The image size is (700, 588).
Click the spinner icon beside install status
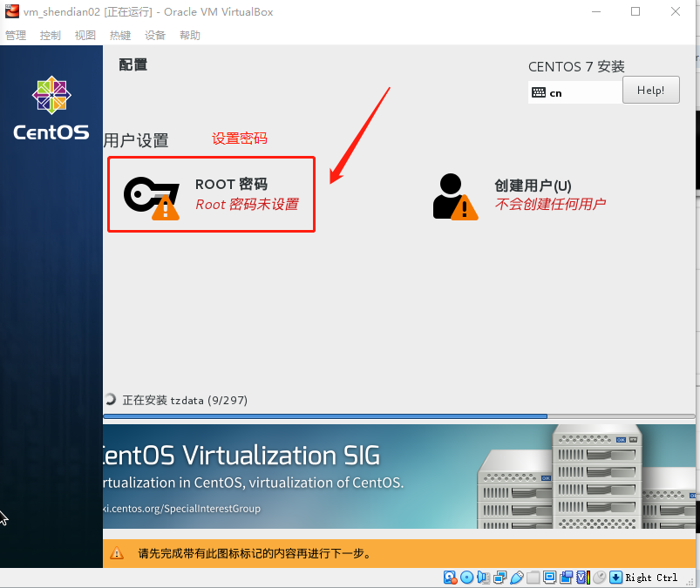pos(110,399)
